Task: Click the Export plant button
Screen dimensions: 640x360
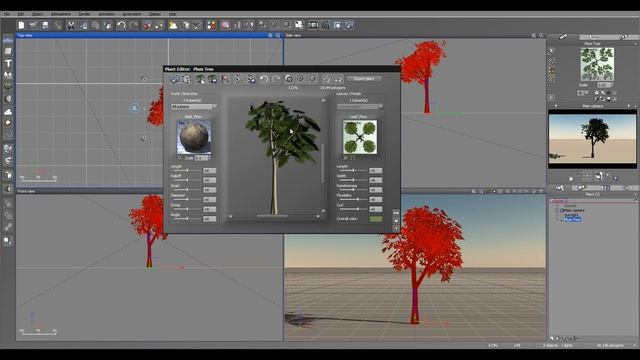Action: coord(364,78)
